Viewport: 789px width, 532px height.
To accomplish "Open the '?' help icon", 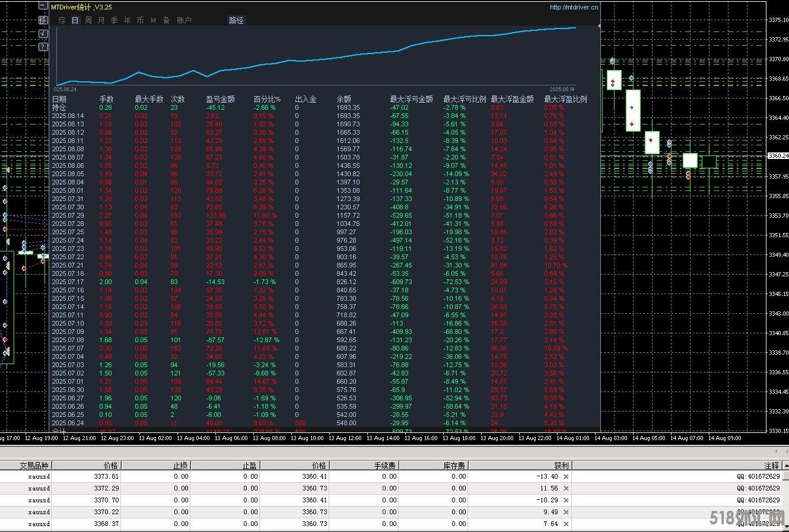I will 43,47.
